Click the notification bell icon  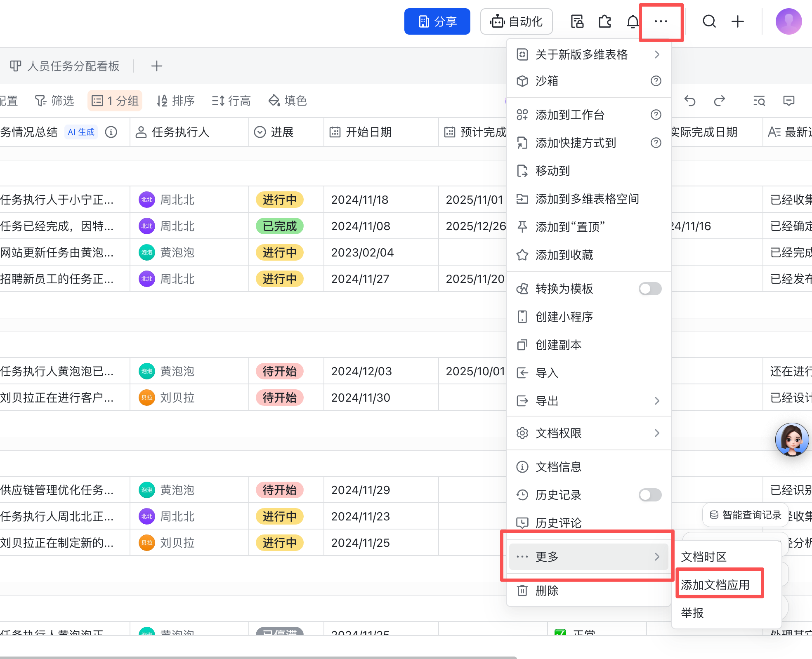pos(632,21)
